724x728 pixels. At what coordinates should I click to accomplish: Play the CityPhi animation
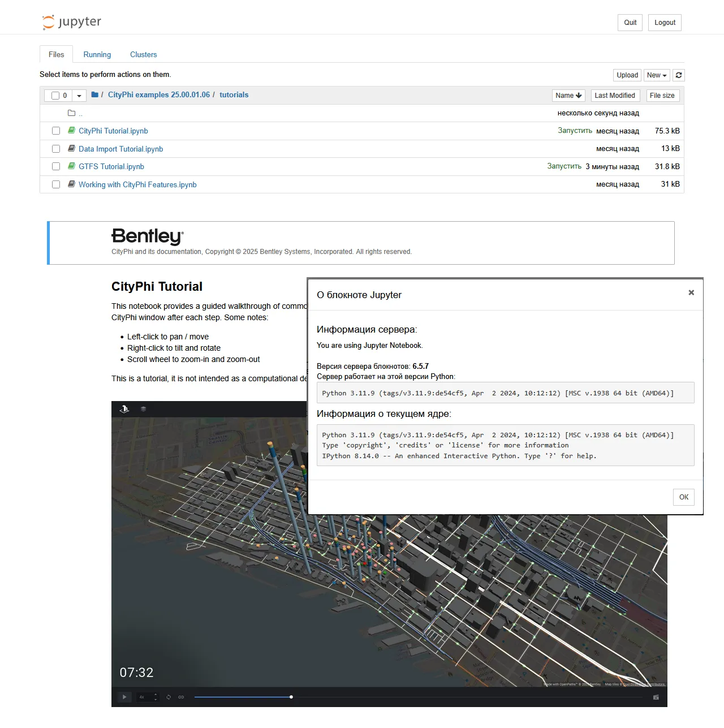click(x=124, y=697)
